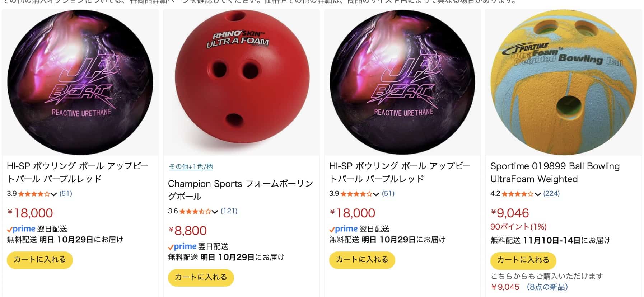Open the purple Up Beat ball image, first item
This screenshot has width=644, height=297.
point(80,82)
